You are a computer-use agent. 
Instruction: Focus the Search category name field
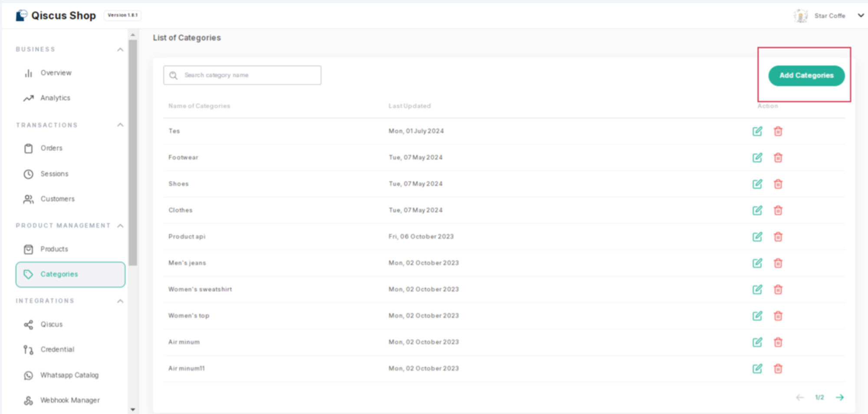[242, 75]
